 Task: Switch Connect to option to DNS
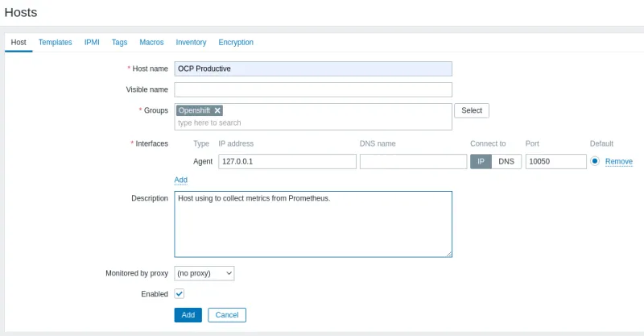[x=506, y=161]
